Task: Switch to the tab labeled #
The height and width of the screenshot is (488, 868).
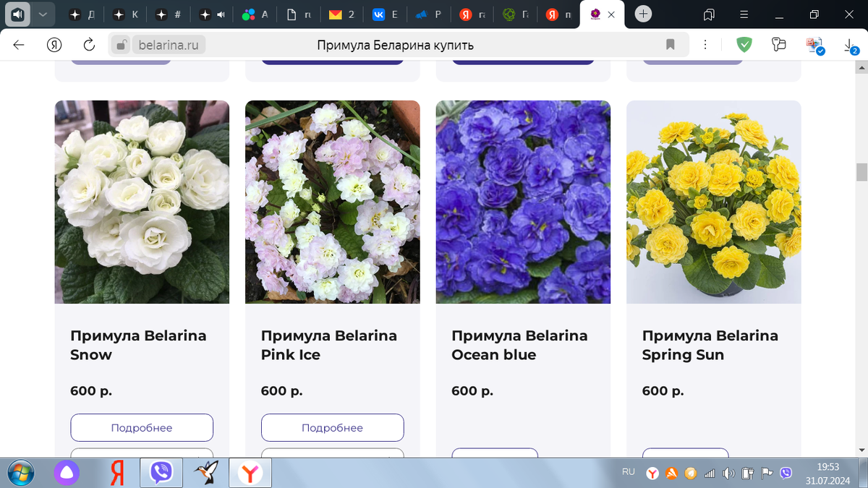Action: (x=169, y=14)
